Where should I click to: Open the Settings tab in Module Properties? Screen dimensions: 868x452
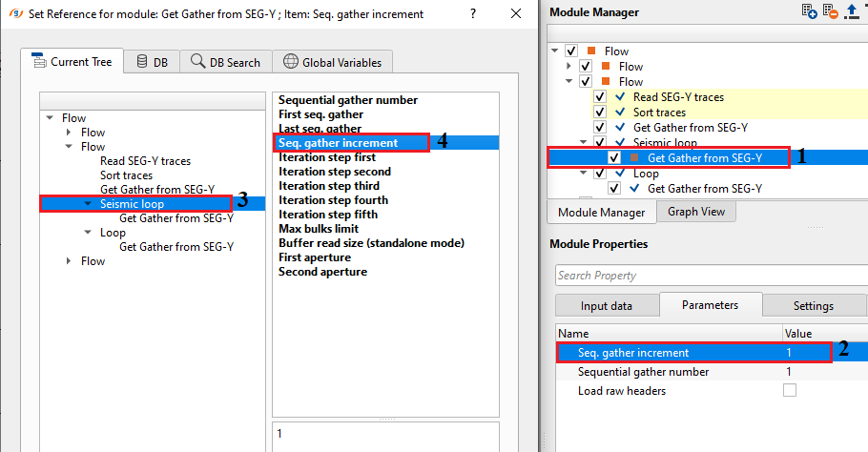(x=813, y=305)
